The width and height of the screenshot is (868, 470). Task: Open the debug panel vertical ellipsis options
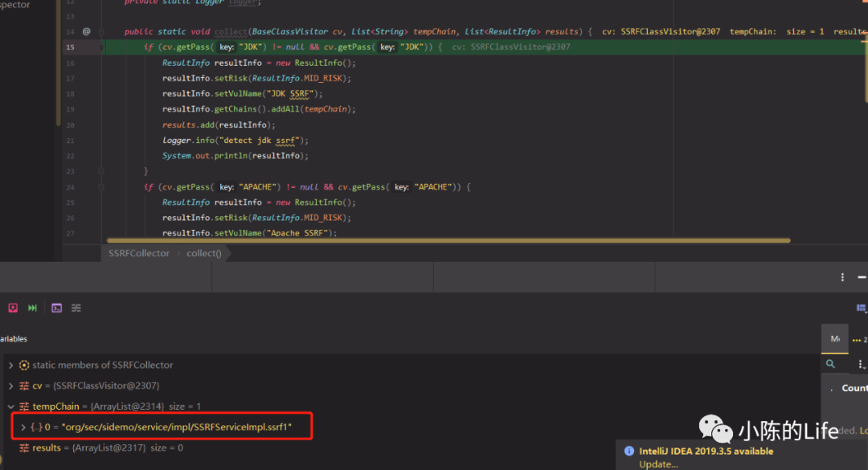click(x=842, y=277)
